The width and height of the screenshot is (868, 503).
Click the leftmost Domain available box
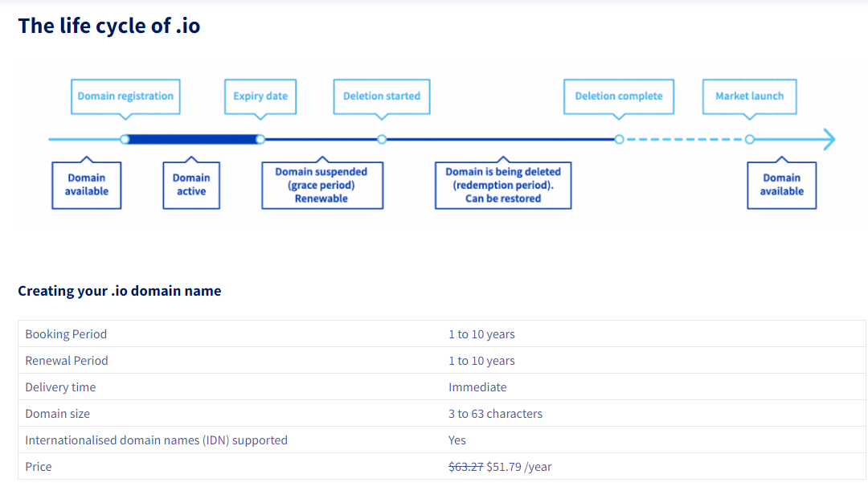(x=86, y=185)
